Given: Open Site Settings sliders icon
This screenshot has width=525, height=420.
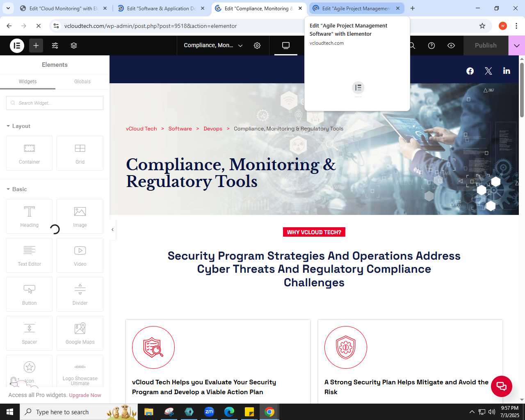Looking at the screenshot, I should click(55, 46).
